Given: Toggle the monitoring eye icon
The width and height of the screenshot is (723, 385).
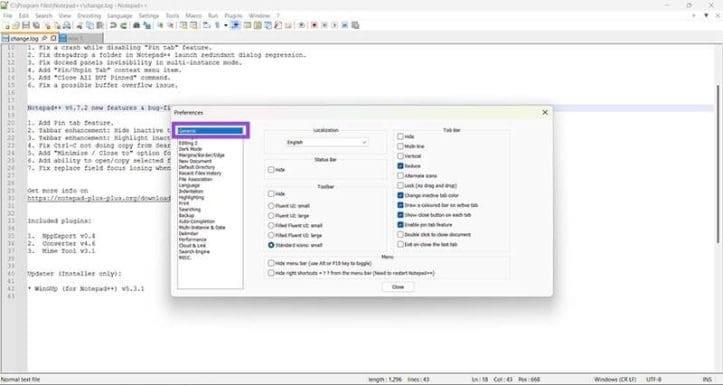Looking at the screenshot, I should pyautogui.click(x=301, y=25).
